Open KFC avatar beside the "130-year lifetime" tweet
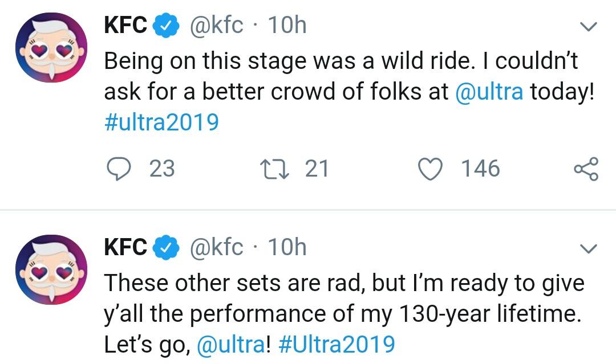The width and height of the screenshot is (616, 364). (x=51, y=269)
